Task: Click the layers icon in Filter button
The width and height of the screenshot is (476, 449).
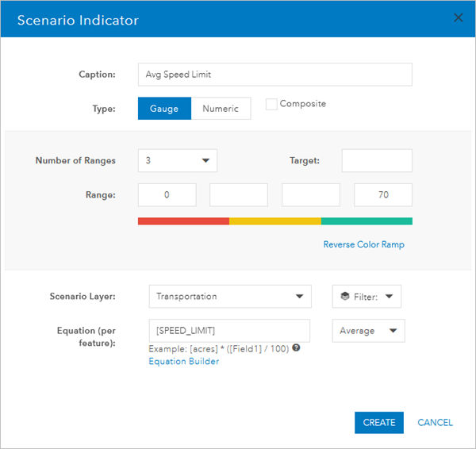Action: (x=344, y=297)
